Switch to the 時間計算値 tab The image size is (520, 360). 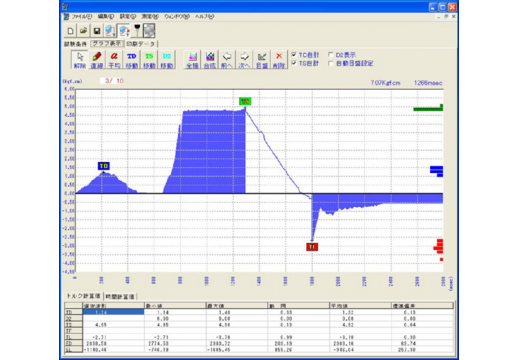click(x=120, y=296)
